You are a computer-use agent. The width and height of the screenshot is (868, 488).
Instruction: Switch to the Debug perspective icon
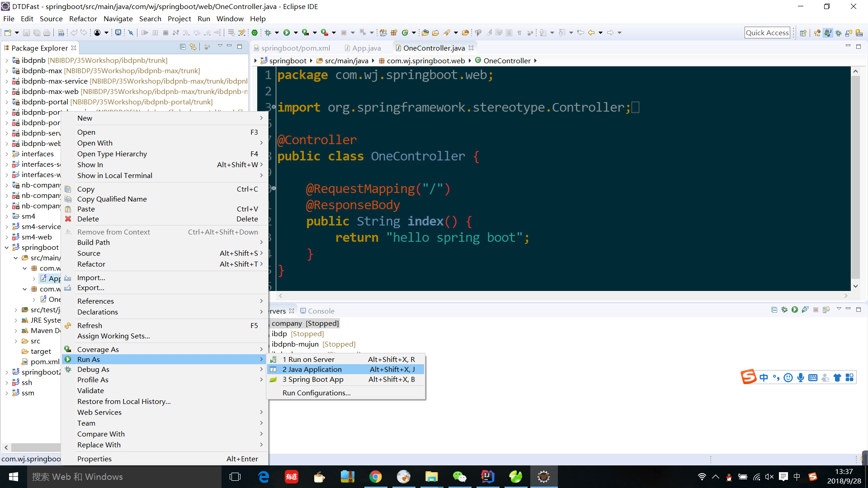(839, 33)
